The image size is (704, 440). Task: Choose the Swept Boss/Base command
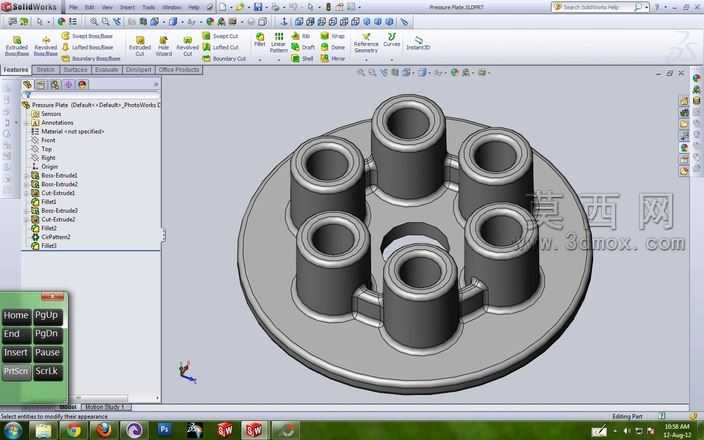pos(87,36)
